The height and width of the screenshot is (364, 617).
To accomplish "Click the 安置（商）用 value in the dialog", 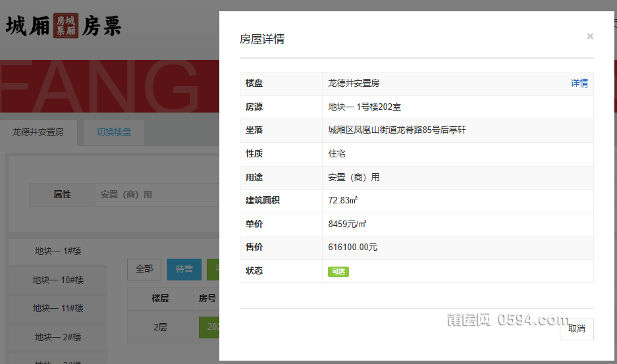I will tap(354, 177).
